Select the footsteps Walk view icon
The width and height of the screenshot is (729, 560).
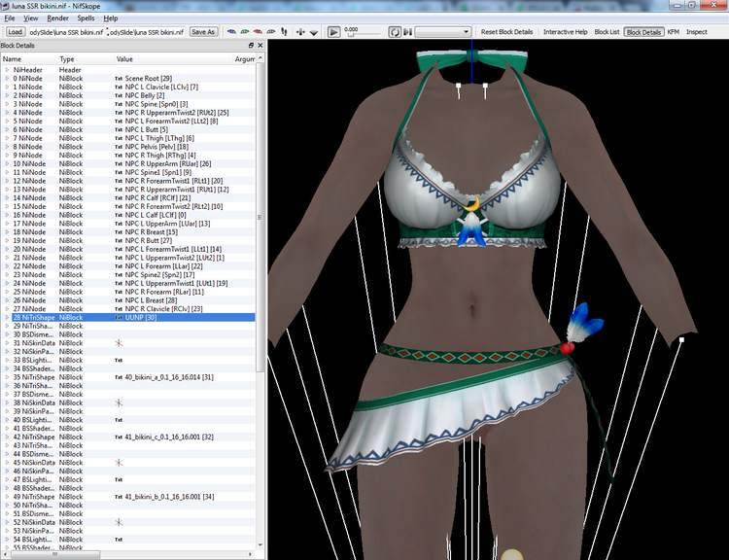[x=284, y=32]
